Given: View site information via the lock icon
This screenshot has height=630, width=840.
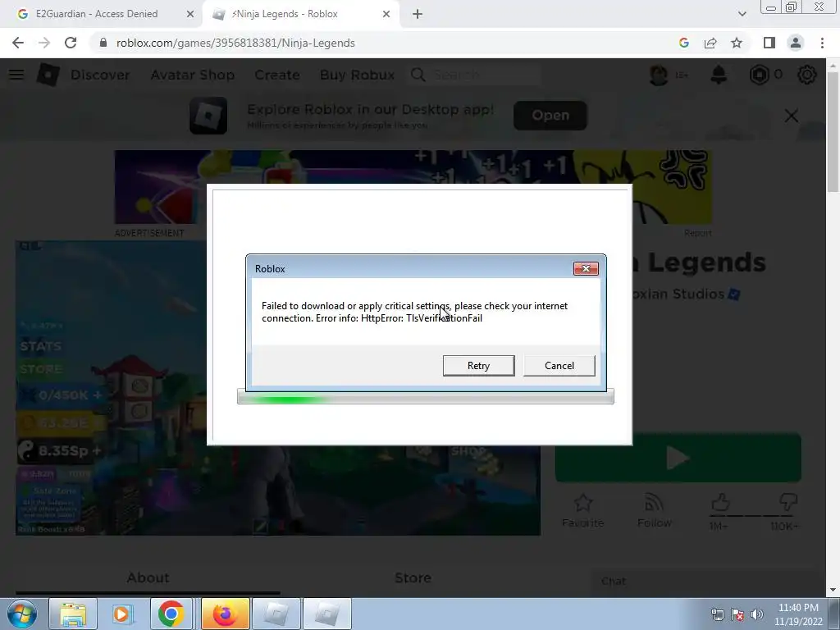Looking at the screenshot, I should 103,43.
